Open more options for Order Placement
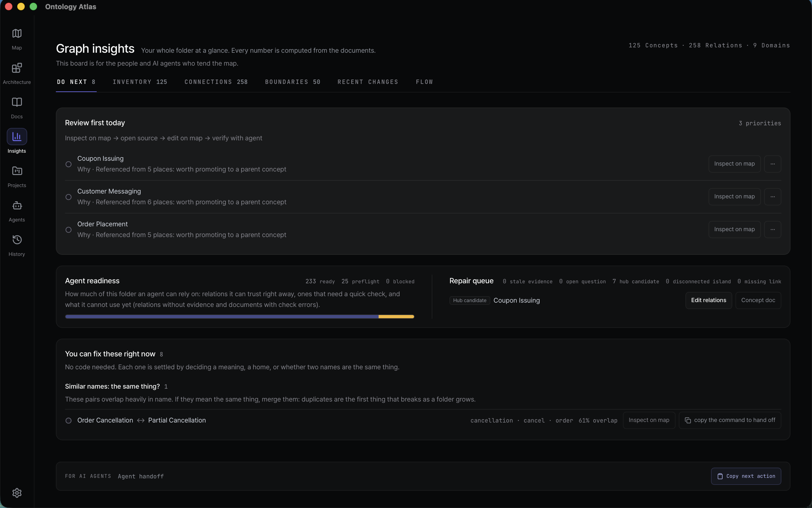812x508 pixels. click(773, 229)
